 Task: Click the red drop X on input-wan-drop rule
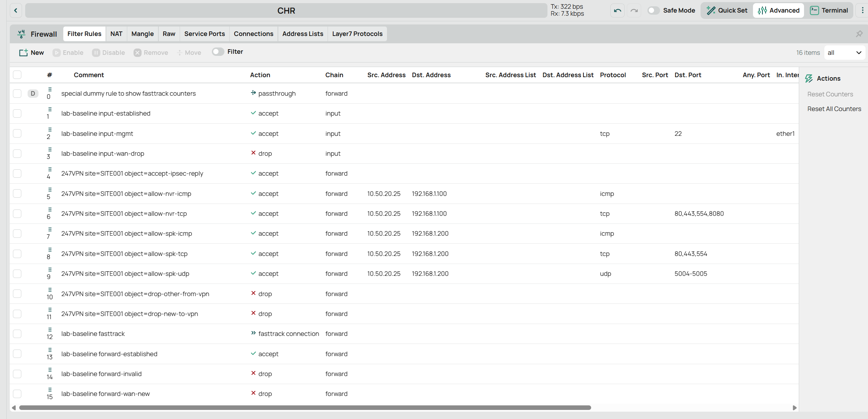coord(253,153)
